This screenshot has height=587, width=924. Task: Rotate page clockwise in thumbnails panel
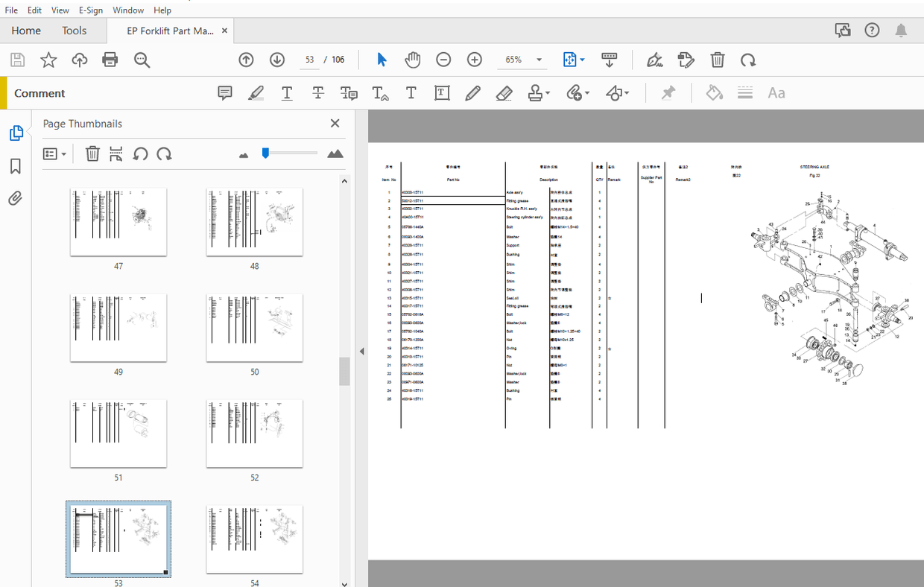[x=164, y=154]
